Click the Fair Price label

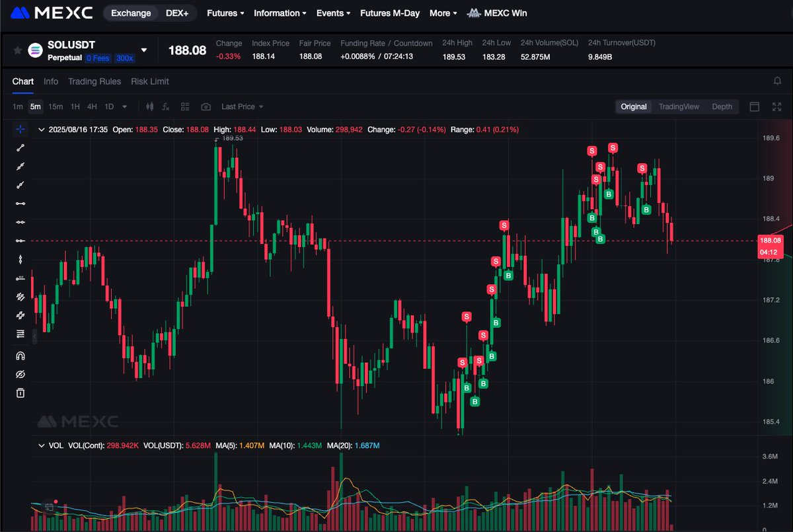[315, 43]
